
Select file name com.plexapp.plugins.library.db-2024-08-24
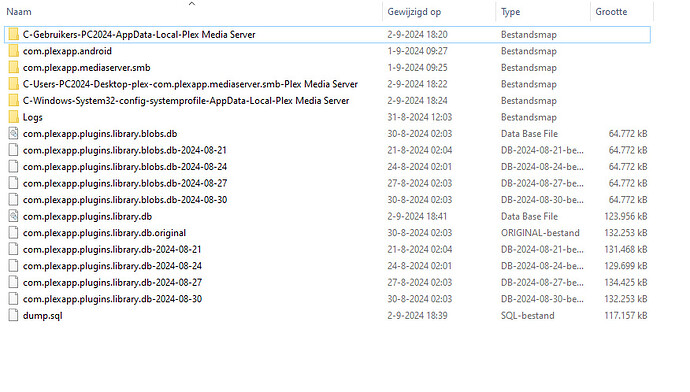click(x=112, y=266)
